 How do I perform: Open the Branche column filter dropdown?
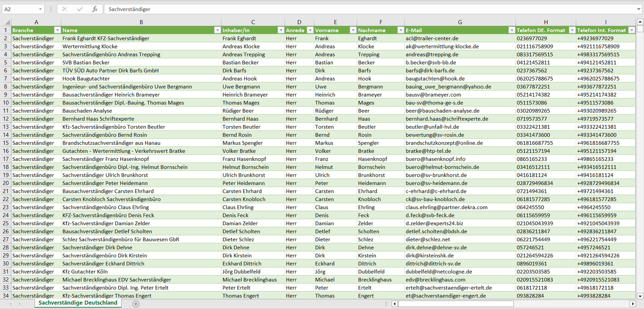click(x=57, y=30)
